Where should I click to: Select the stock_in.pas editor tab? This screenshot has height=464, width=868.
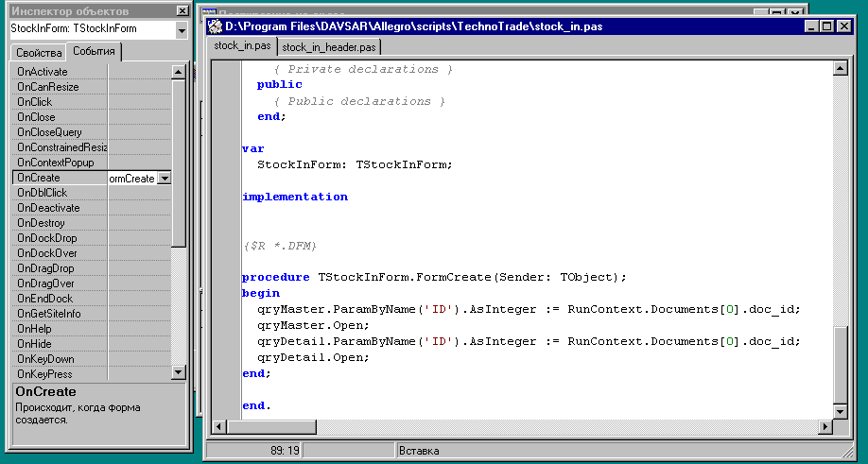242,46
